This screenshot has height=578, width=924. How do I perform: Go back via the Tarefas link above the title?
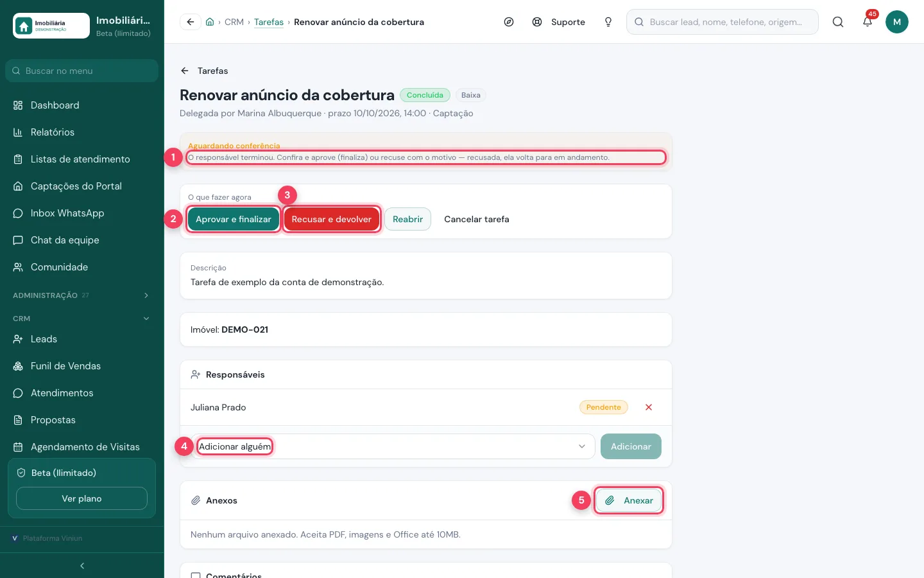click(x=204, y=71)
